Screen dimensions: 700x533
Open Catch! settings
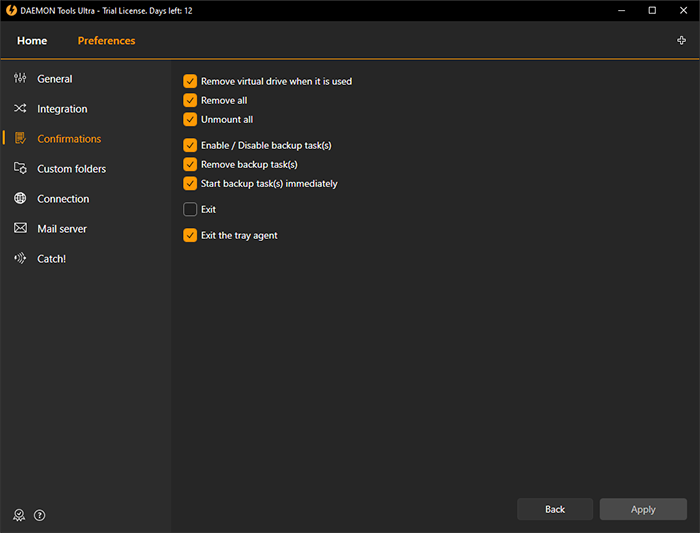(51, 259)
